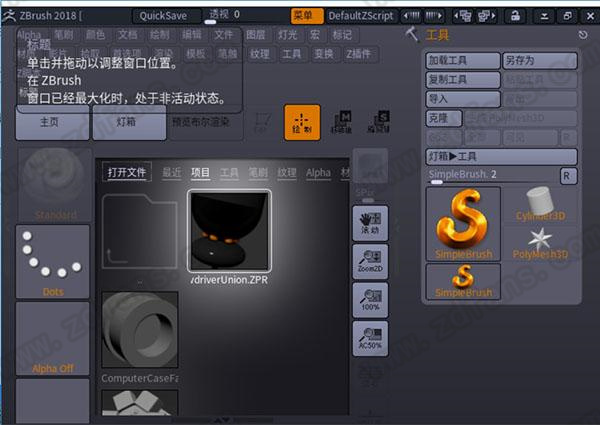Click the circular reset arrow in 工具 palette
The image size is (600, 425).
[x=583, y=35]
